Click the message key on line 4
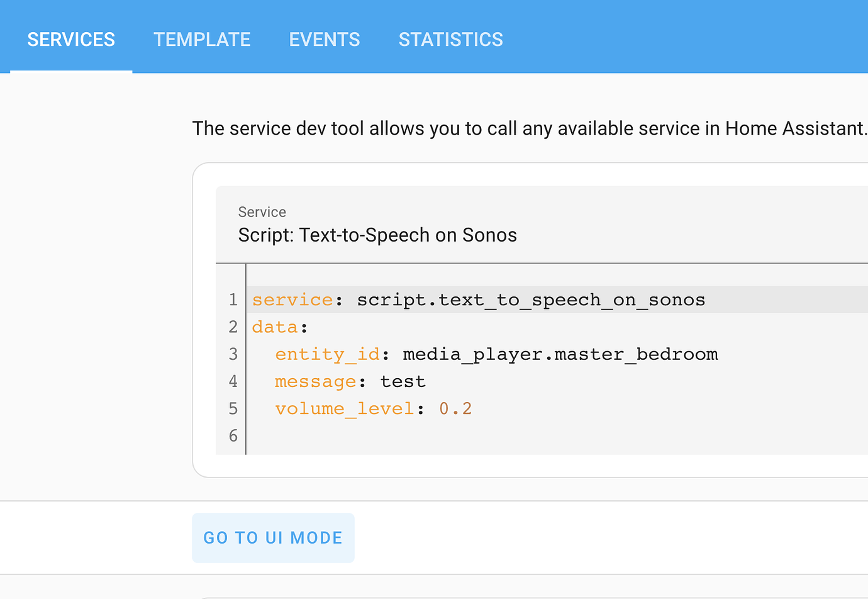The height and width of the screenshot is (599, 868). click(x=315, y=381)
